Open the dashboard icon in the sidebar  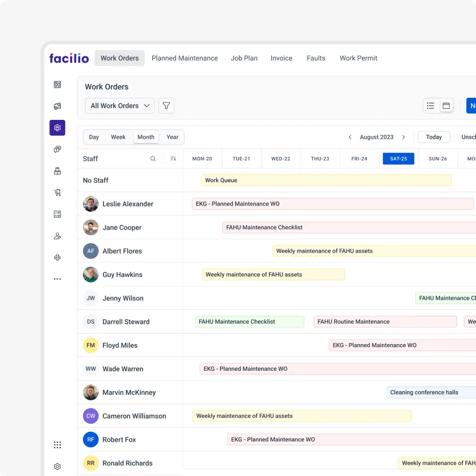click(57, 84)
